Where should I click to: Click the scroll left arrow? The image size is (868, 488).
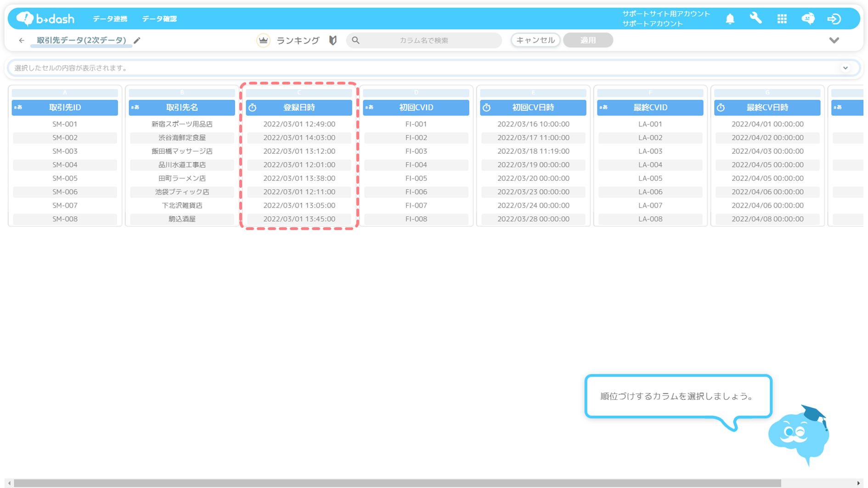[x=9, y=483]
